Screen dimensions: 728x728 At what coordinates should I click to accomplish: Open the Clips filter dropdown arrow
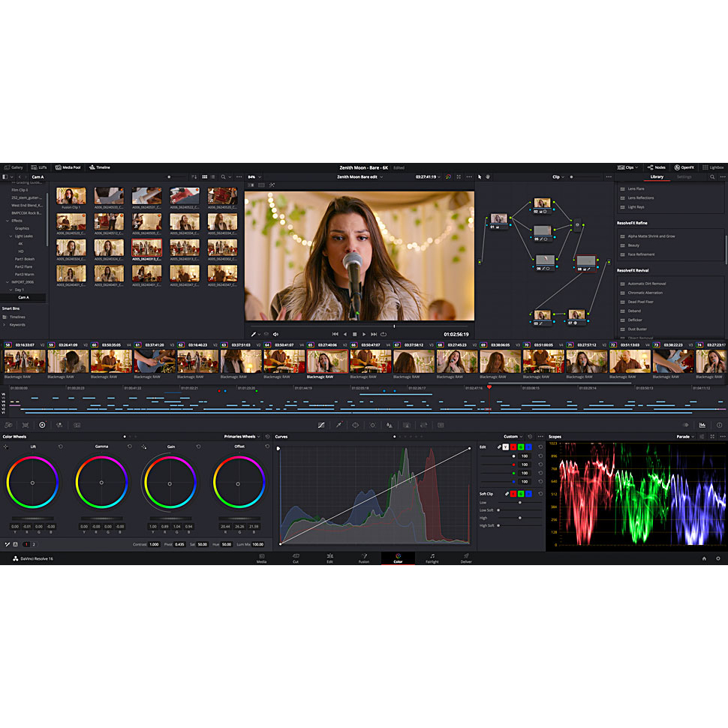[x=636, y=167]
